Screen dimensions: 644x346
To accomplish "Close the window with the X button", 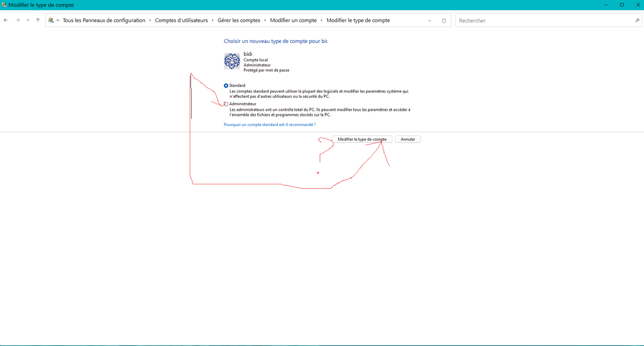I will [637, 5].
